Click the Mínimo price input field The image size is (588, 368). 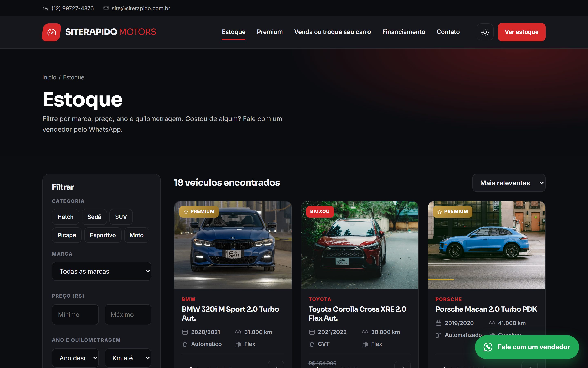[75, 315]
